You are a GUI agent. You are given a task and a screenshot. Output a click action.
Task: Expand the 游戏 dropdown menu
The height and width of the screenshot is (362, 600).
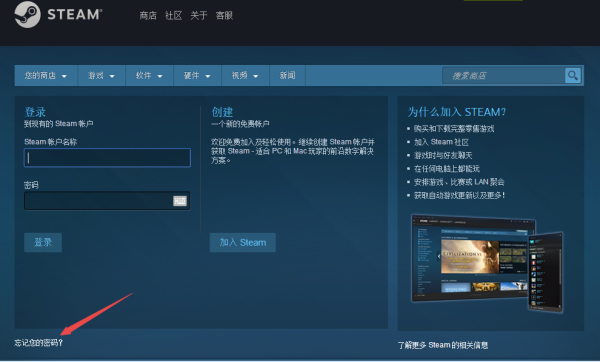(x=101, y=75)
